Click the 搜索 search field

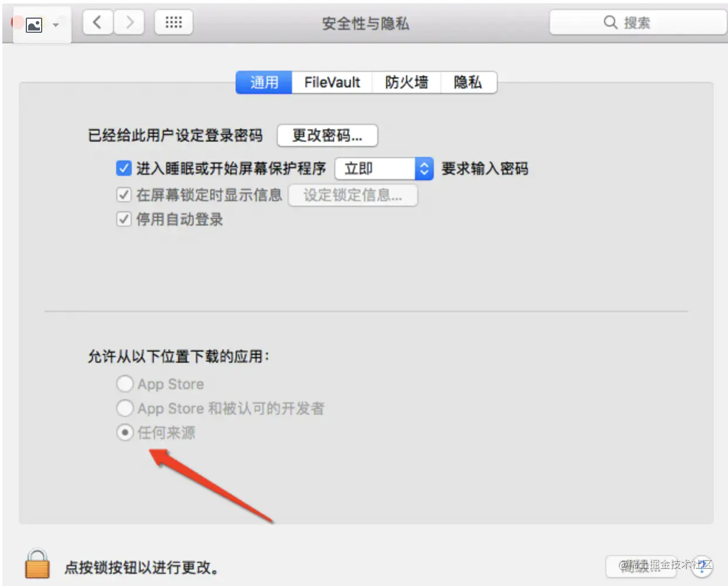pyautogui.click(x=638, y=23)
